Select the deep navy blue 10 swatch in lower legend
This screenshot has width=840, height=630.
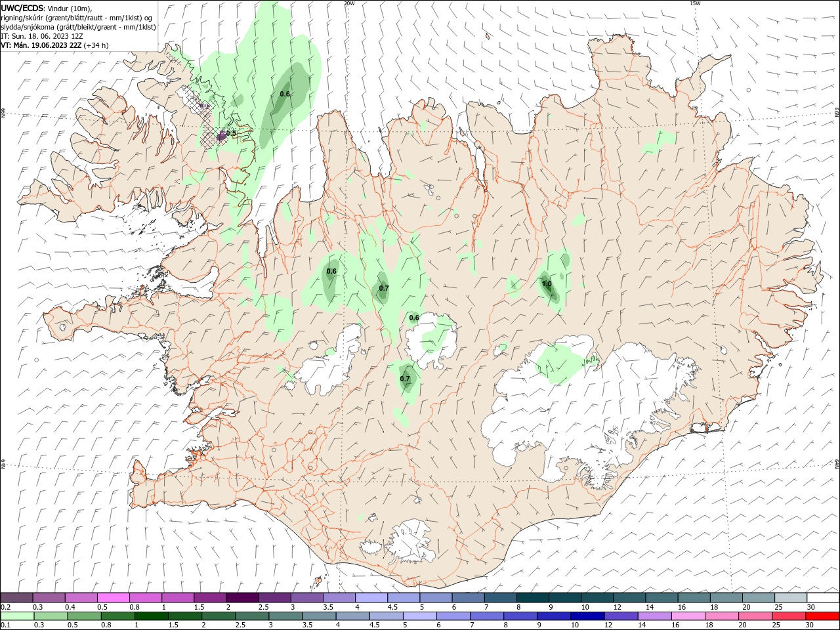[x=587, y=616]
